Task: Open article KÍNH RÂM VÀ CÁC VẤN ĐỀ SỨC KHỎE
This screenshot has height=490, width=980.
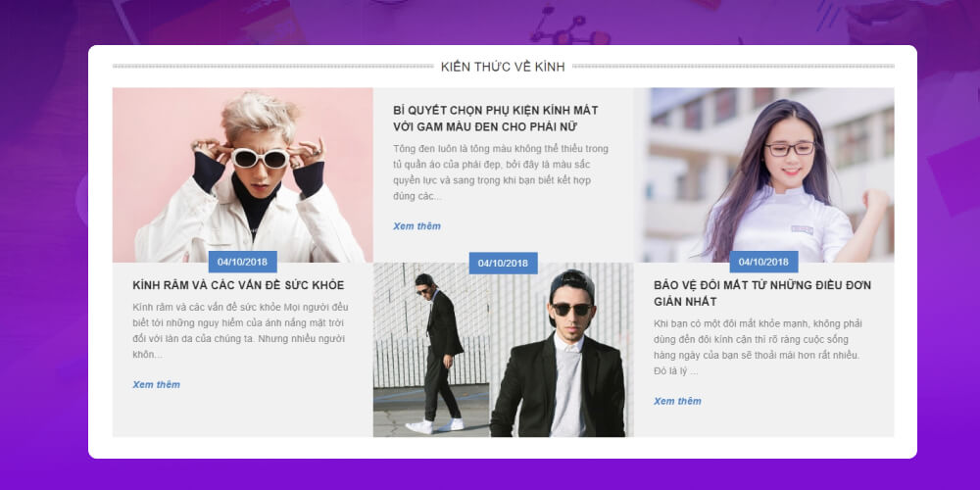Action: click(238, 285)
